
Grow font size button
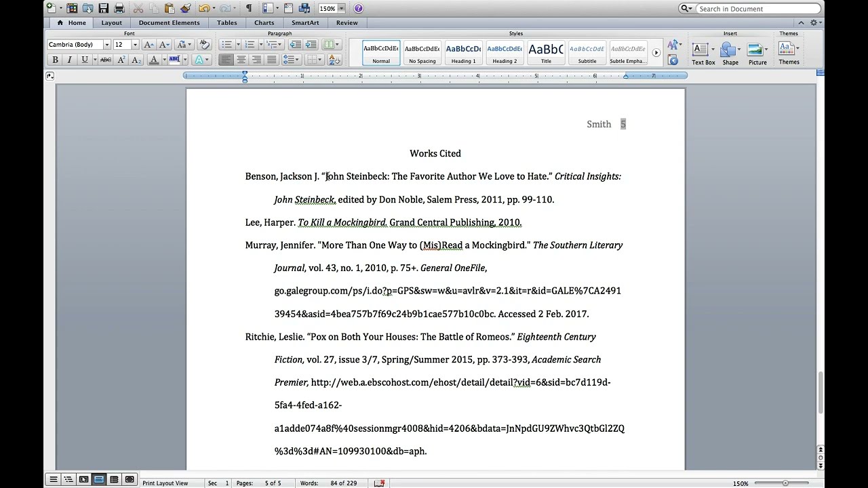(x=149, y=44)
